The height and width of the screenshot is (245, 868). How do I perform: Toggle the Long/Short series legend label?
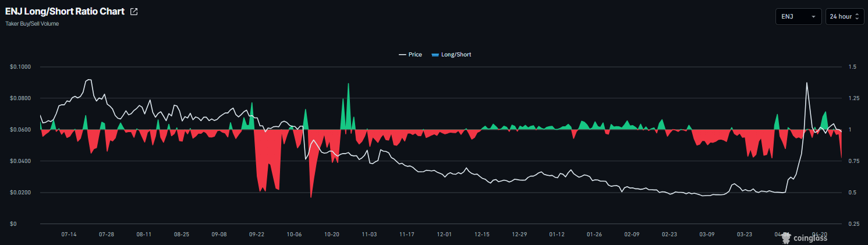tap(456, 55)
